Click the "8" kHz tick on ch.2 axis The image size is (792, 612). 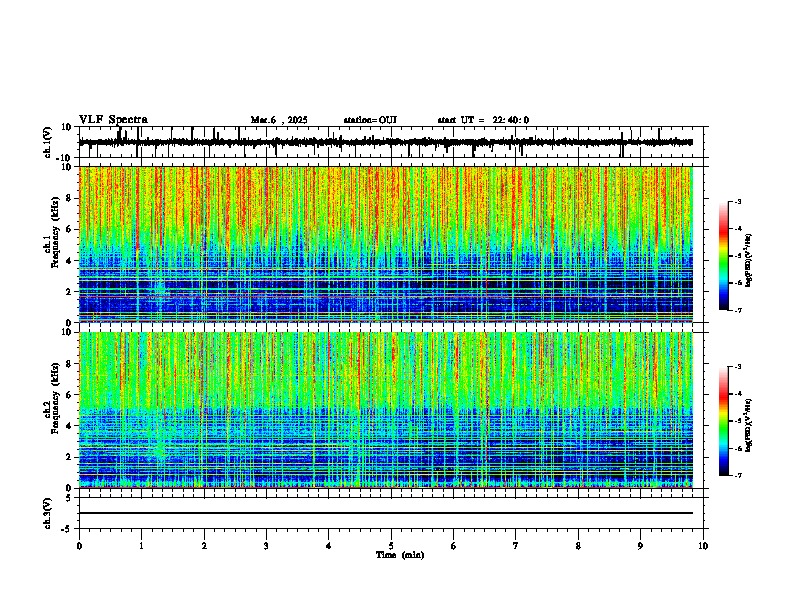click(x=69, y=364)
